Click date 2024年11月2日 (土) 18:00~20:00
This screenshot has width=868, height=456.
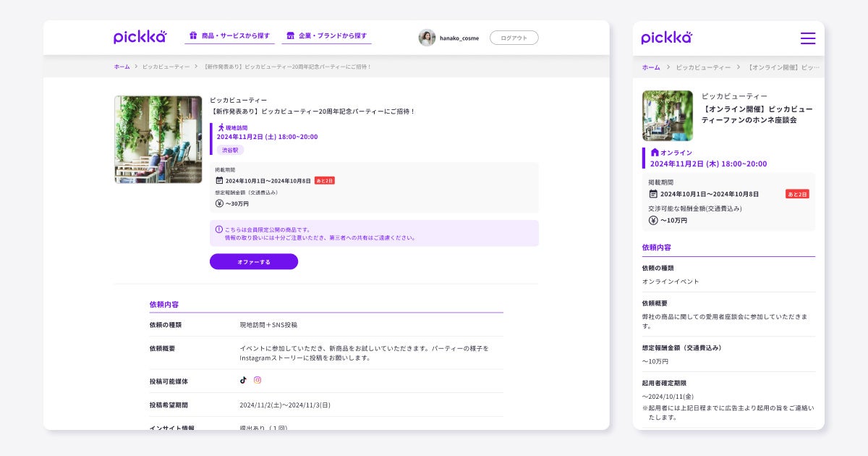pyautogui.click(x=267, y=137)
